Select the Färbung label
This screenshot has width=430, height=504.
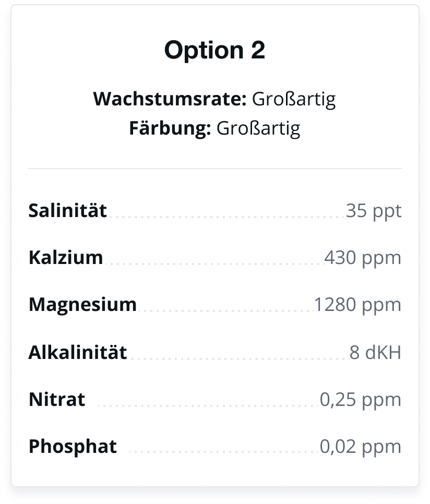tap(170, 128)
